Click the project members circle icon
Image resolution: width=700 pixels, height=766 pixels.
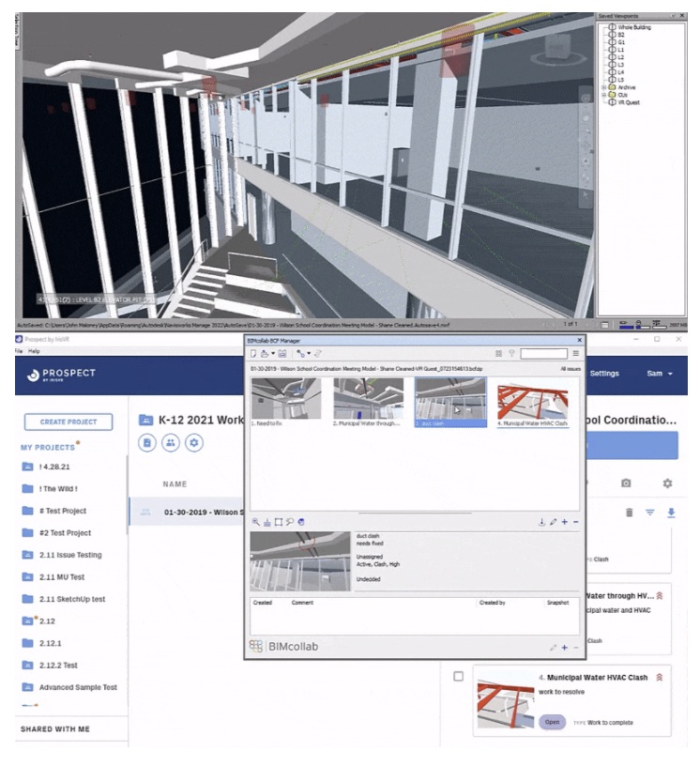[x=171, y=443]
